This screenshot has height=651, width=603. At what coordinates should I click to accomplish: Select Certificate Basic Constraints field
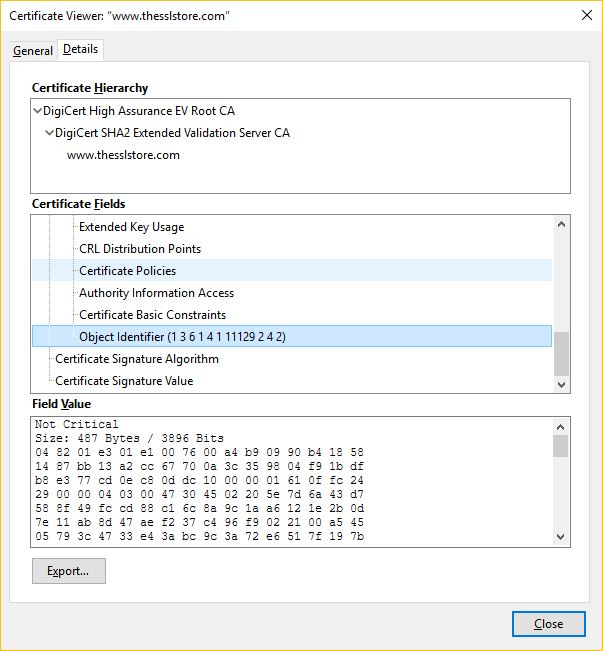tap(152, 315)
